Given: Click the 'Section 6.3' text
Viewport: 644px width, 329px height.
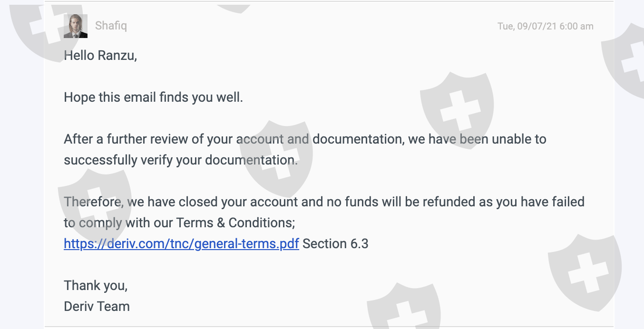Looking at the screenshot, I should (335, 244).
